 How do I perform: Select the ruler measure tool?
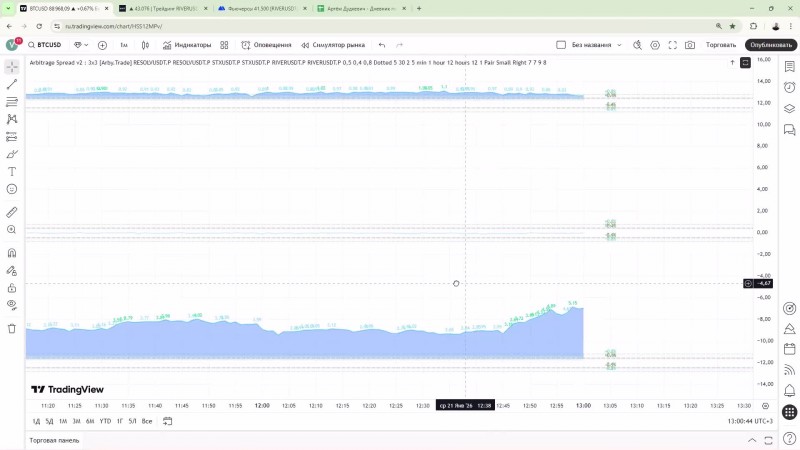(12, 212)
